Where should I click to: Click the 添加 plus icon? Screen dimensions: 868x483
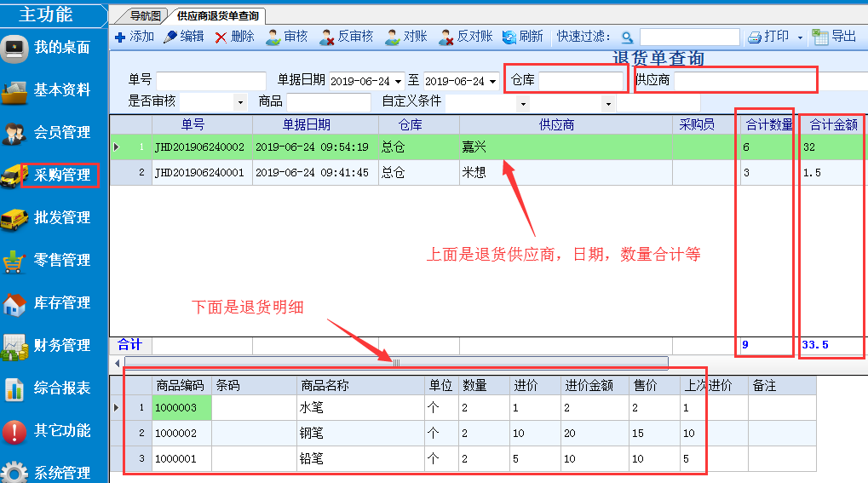[x=120, y=37]
